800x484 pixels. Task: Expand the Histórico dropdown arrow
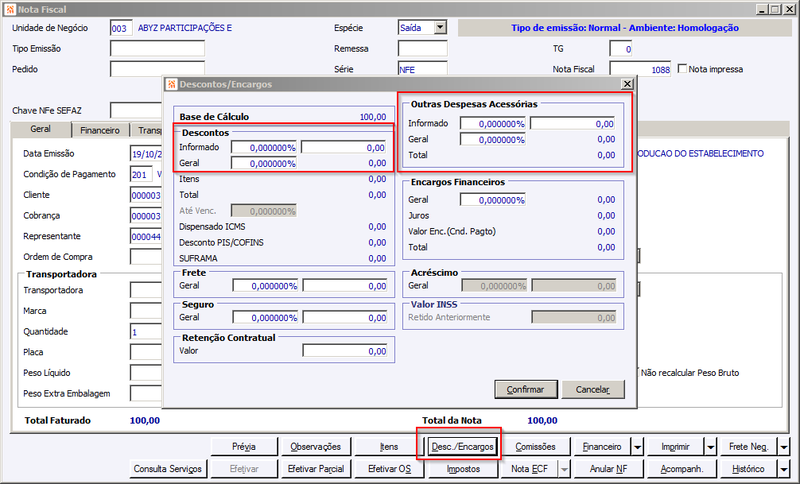784,469
